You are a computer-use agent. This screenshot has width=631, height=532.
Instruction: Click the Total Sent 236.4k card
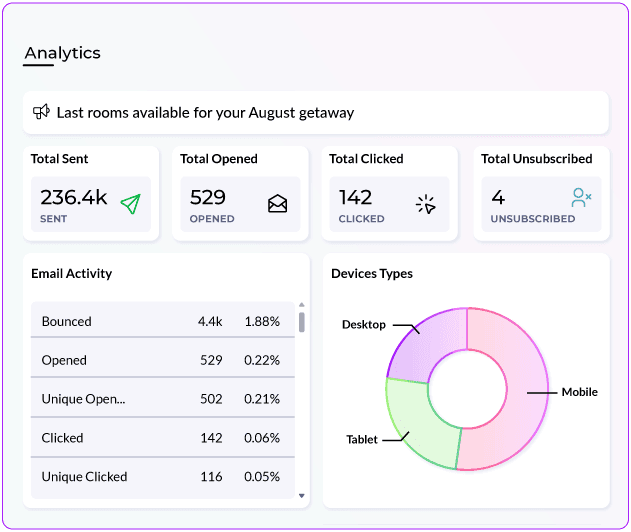coord(91,194)
